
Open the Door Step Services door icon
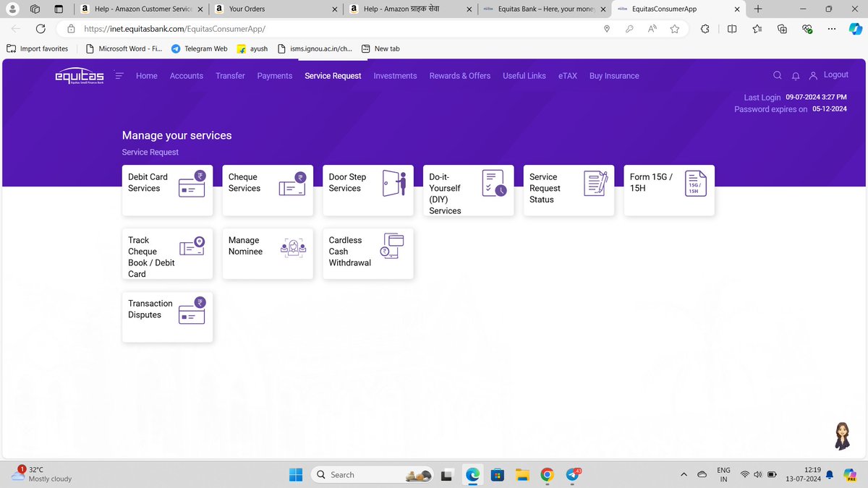394,183
